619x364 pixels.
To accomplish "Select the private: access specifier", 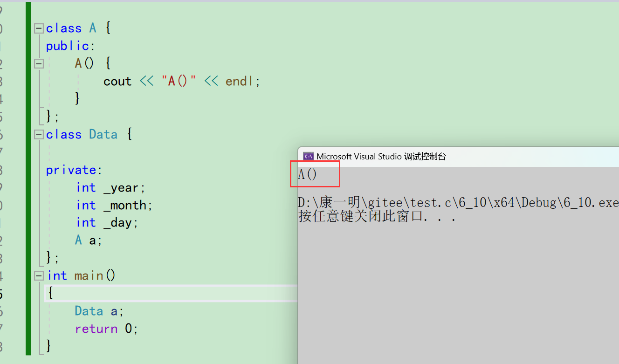I will pos(73,170).
